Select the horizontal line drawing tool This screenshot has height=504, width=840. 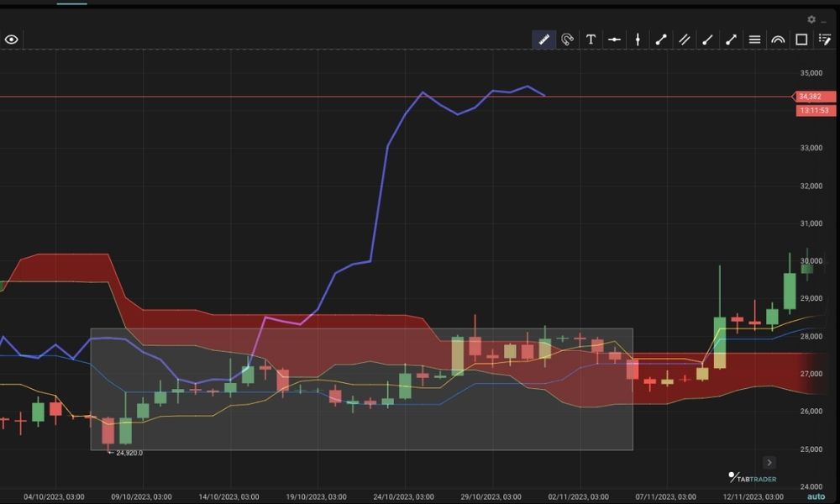(615, 39)
